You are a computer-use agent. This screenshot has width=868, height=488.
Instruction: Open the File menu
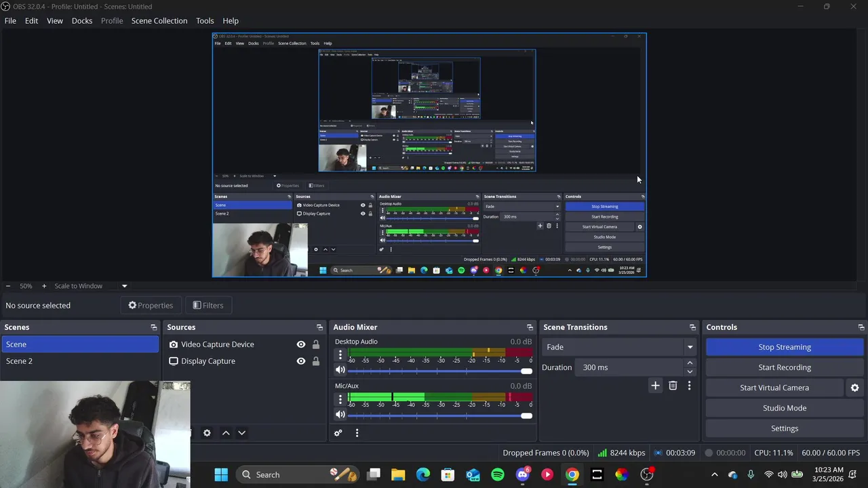10,21
